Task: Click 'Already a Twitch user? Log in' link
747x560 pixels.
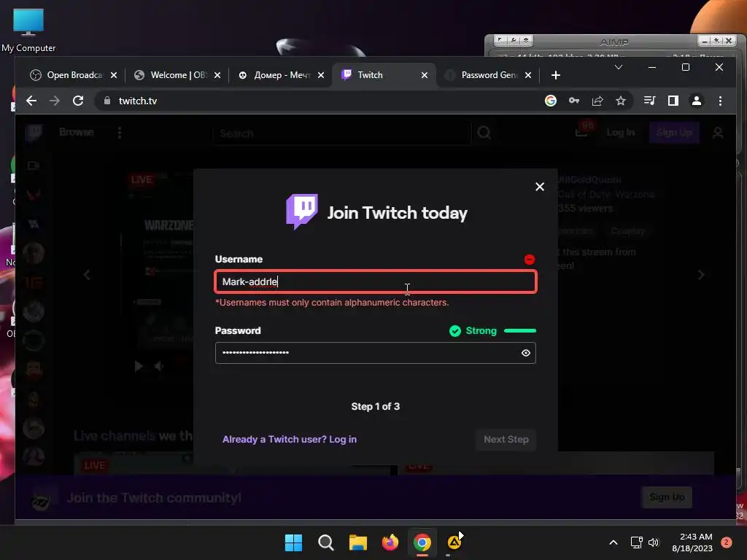Action: 289,440
